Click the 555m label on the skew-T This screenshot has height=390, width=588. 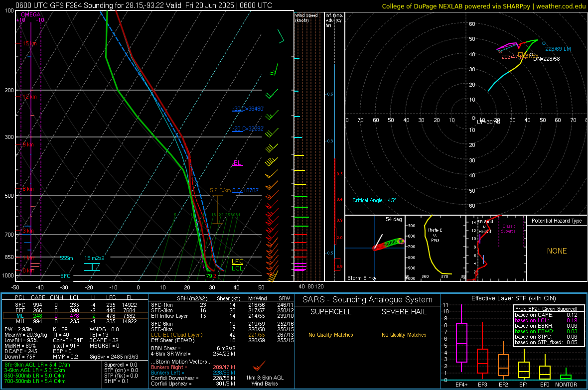pos(66,258)
